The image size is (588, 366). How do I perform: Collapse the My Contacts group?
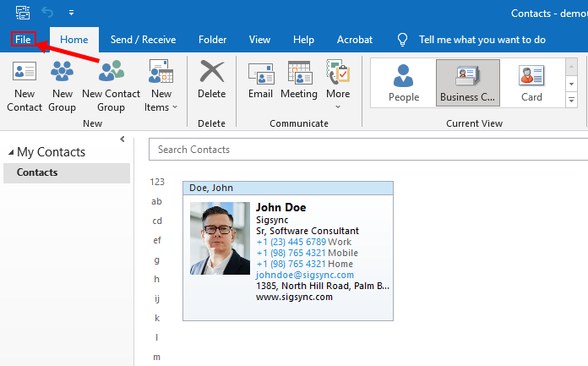(11, 153)
